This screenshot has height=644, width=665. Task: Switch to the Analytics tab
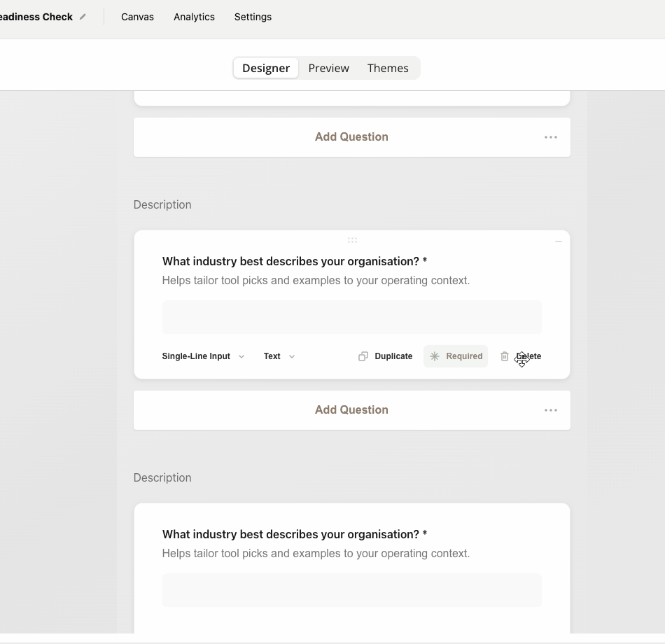[194, 16]
